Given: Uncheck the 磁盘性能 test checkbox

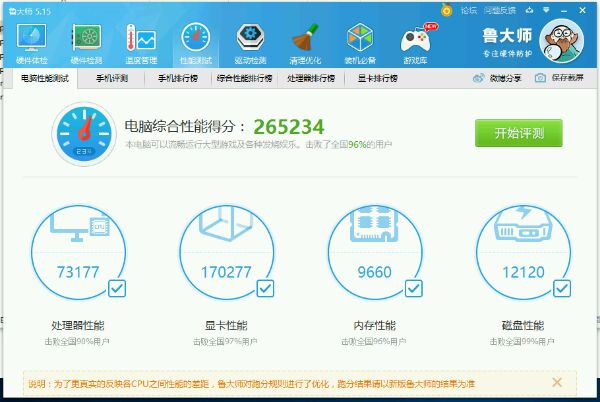Looking at the screenshot, I should pyautogui.click(x=562, y=288).
